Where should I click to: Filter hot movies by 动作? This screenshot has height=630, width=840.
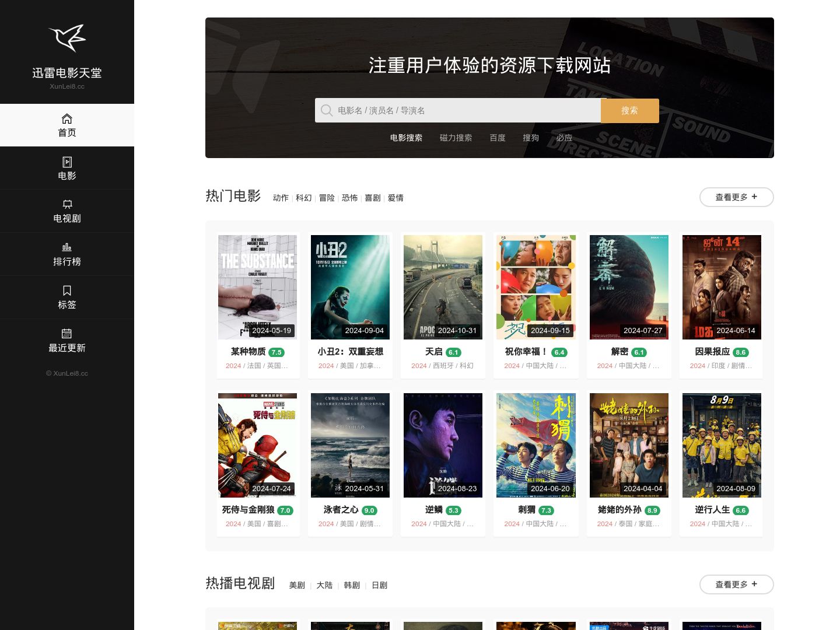pos(281,198)
